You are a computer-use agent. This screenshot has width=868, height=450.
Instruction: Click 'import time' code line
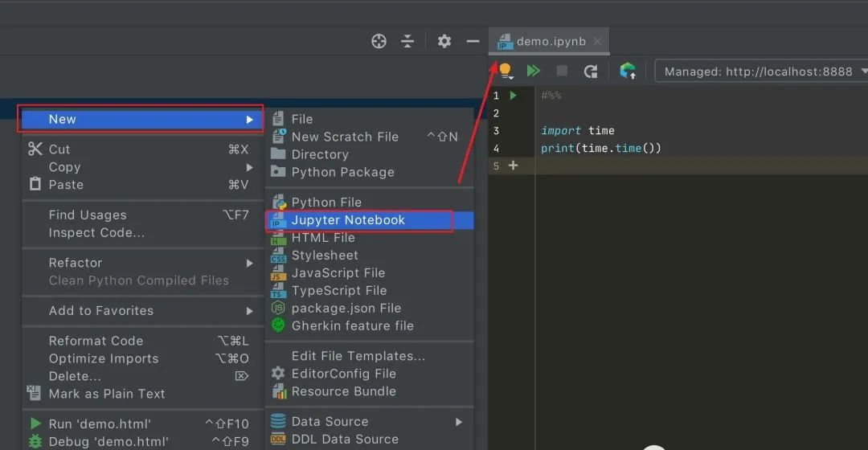pos(577,131)
